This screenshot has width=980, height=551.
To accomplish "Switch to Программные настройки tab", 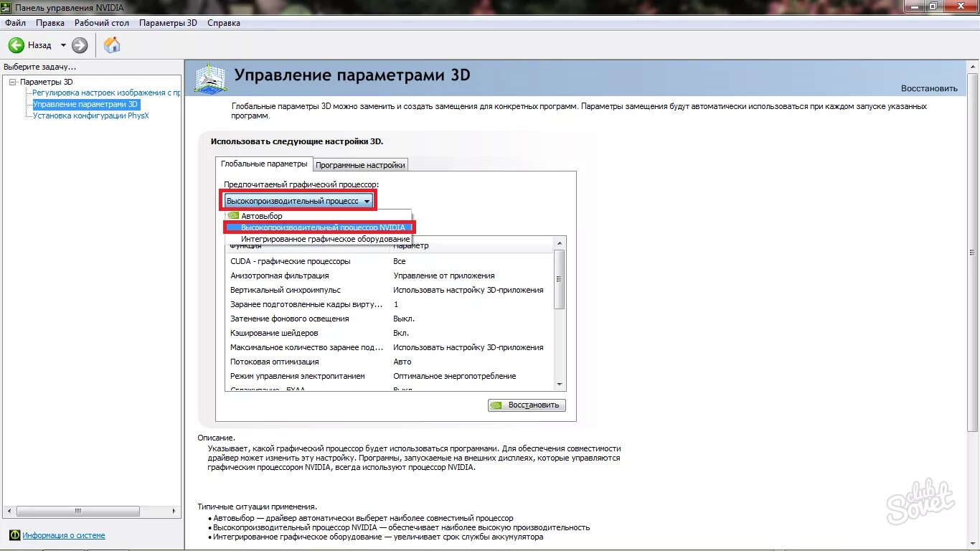I will (x=361, y=165).
